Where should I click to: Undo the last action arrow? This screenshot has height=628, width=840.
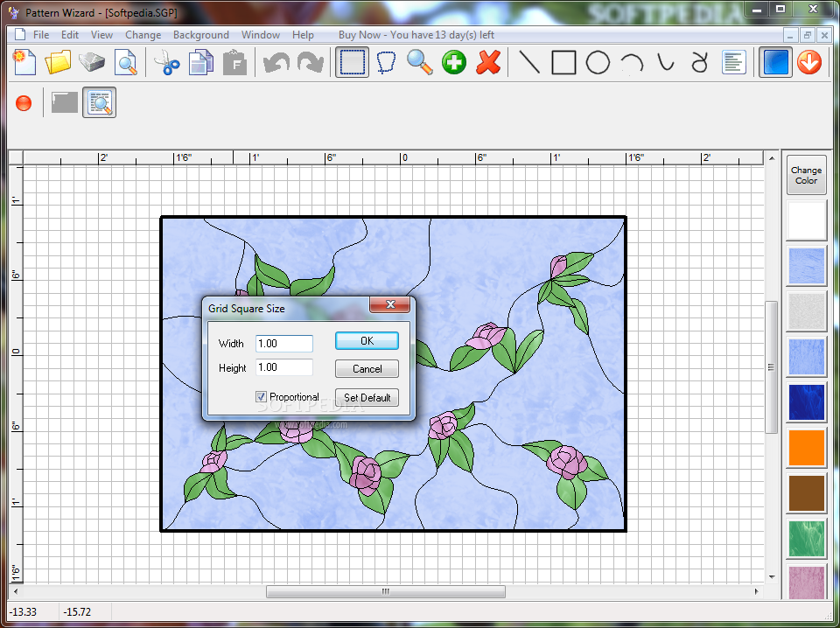[276, 62]
